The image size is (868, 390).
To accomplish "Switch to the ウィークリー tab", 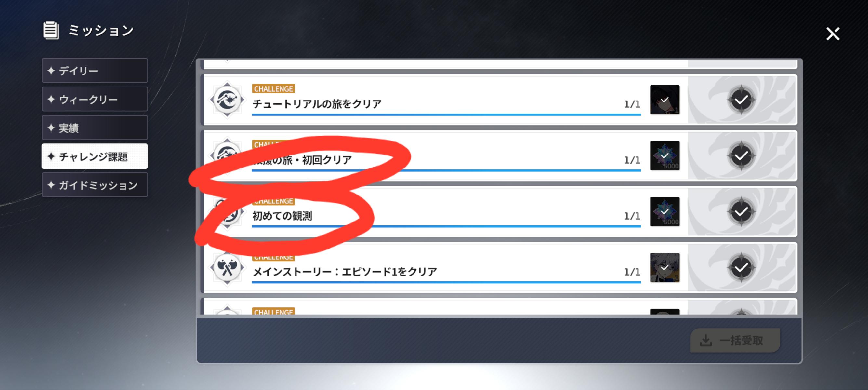I will 95,99.
